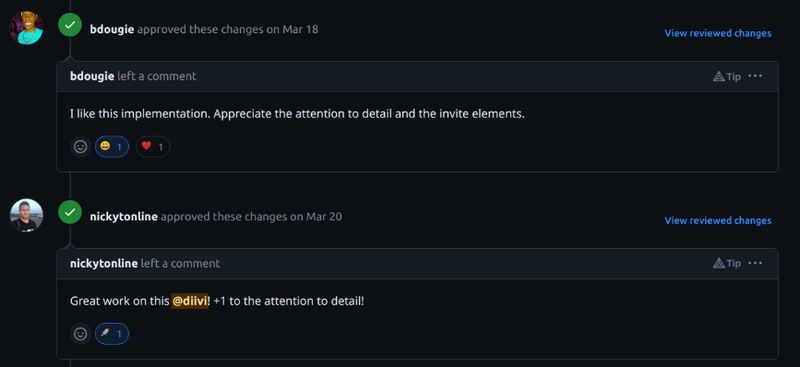800x367 pixels.
Task: Open the @diivi mention link
Action: coord(190,301)
